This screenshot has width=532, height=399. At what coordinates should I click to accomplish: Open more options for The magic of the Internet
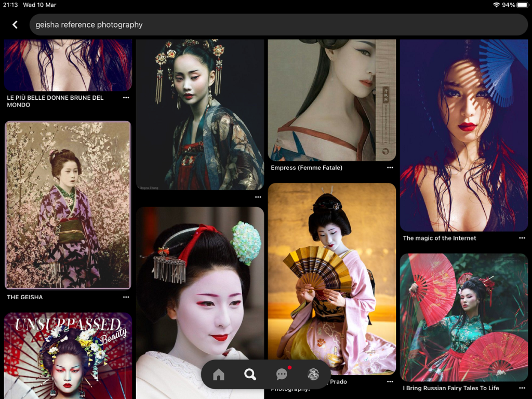coord(522,238)
